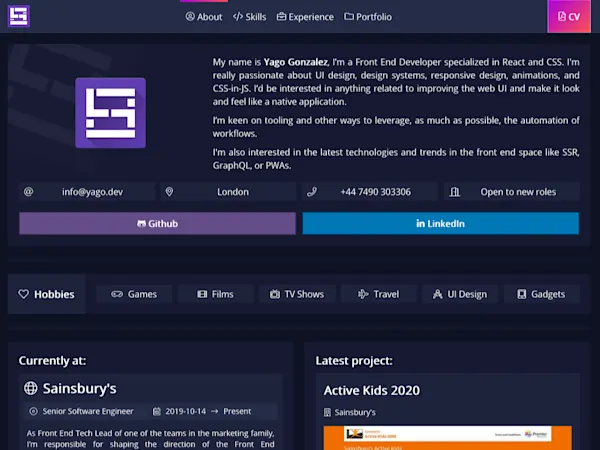
Task: Open the Sainsbury's company title
Action: pyautogui.click(x=80, y=388)
